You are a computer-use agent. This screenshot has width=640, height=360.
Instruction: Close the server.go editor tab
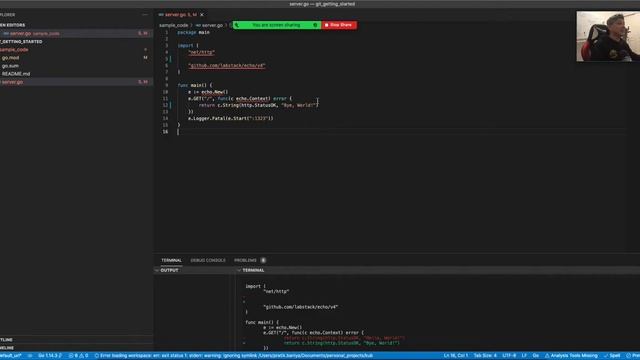coord(202,15)
